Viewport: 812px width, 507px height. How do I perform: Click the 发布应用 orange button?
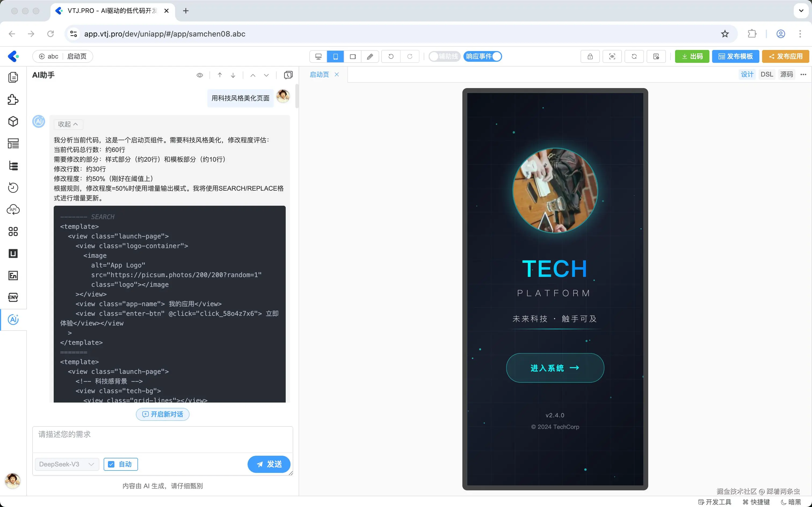coord(785,56)
